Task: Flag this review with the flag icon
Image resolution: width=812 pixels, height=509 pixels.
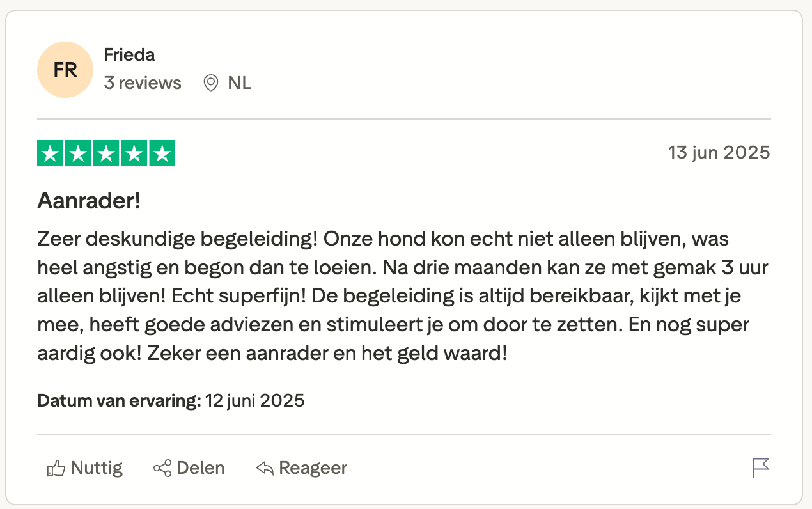Action: point(761,469)
